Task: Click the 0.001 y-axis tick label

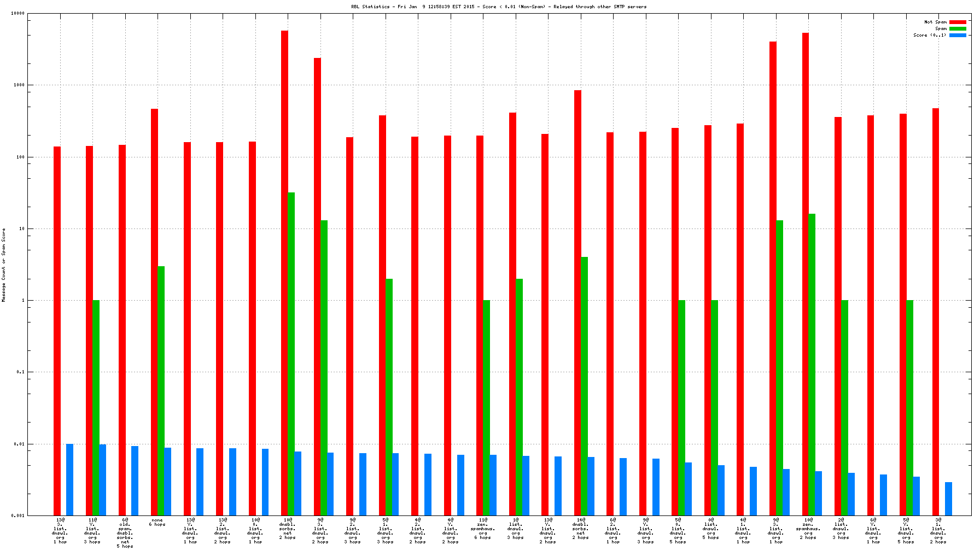Action: pyautogui.click(x=18, y=515)
